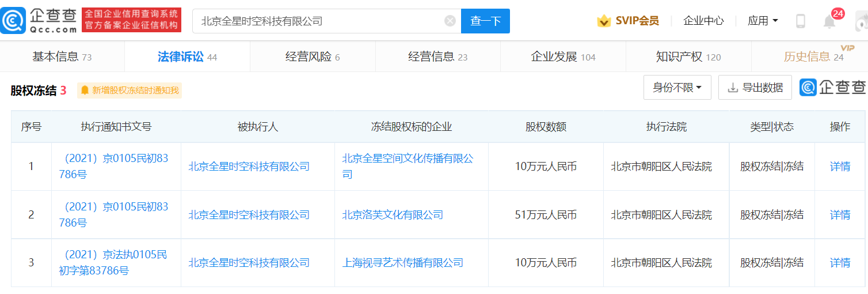
Task: Click the 查一下 search button
Action: (x=485, y=21)
